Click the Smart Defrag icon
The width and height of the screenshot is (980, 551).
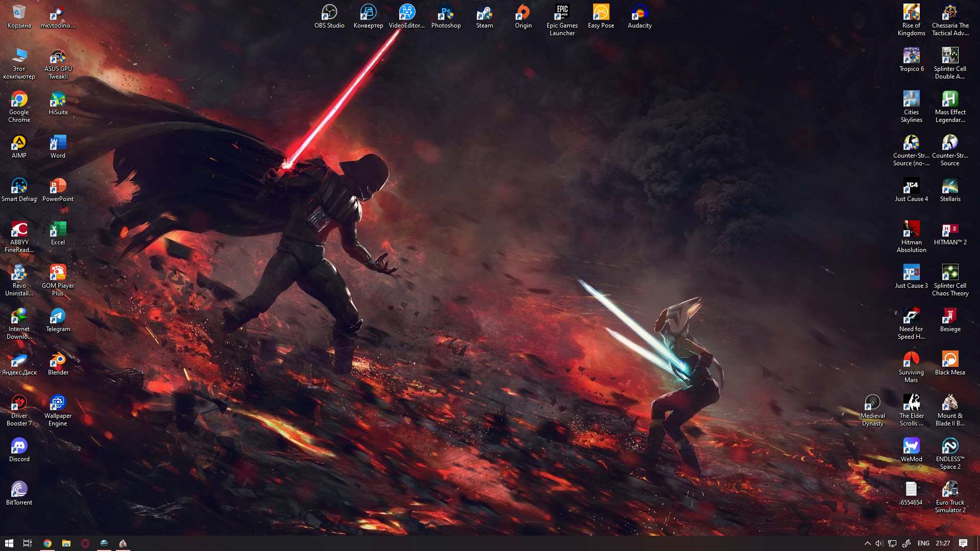pos(19,190)
